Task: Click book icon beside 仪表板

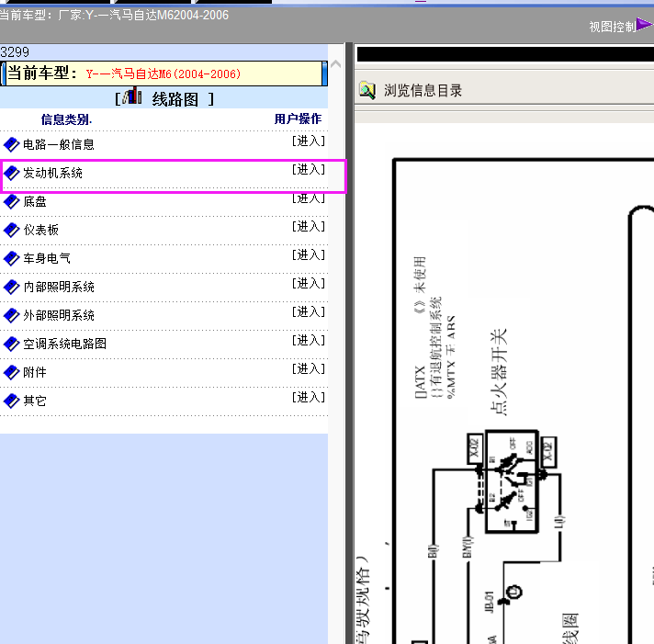Action: point(11,231)
